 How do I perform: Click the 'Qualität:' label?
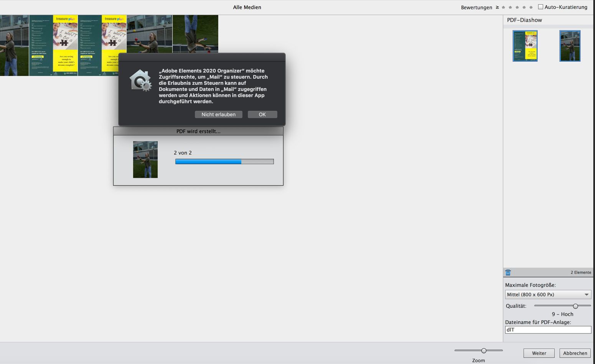point(516,306)
